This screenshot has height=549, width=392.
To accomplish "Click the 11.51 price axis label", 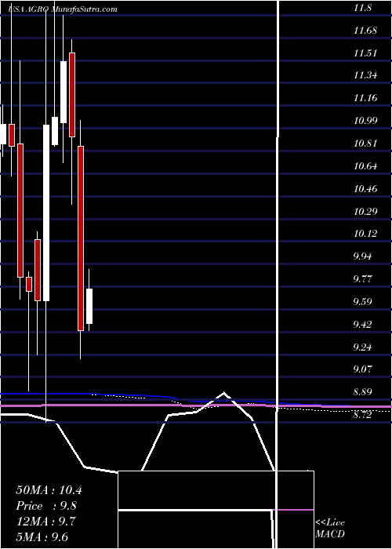I will (x=365, y=54).
